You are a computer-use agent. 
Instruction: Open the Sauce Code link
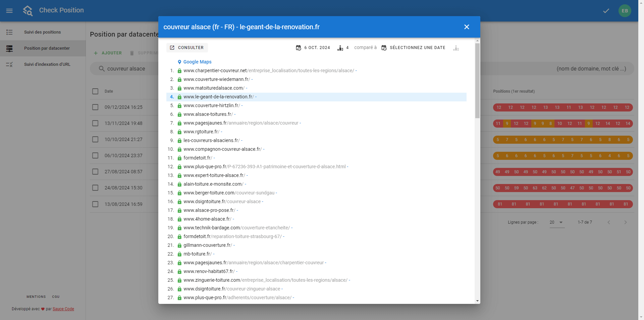click(x=63, y=309)
